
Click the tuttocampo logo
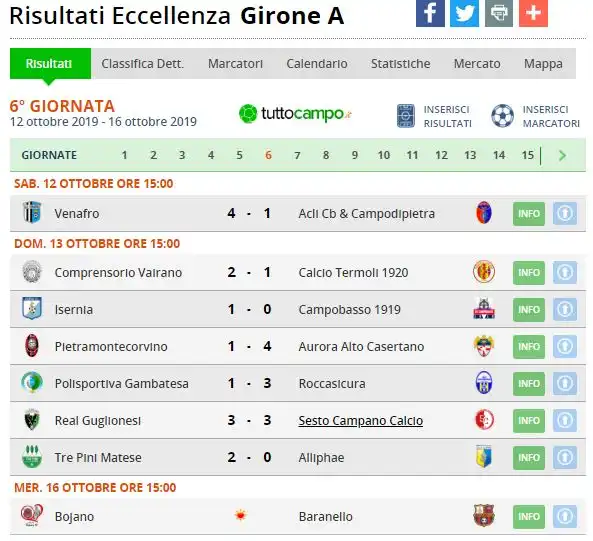[x=295, y=114]
